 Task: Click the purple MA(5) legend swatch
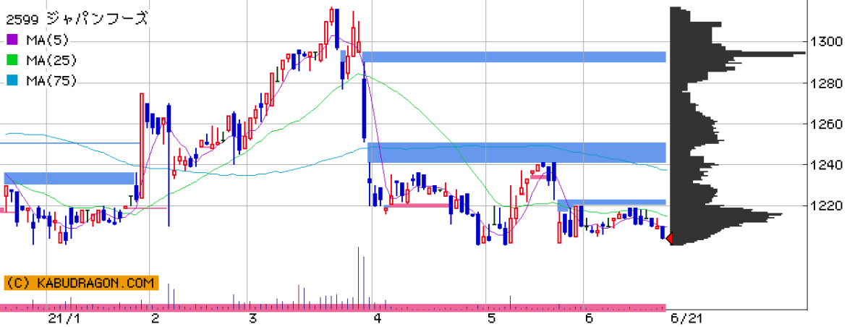click(x=12, y=40)
